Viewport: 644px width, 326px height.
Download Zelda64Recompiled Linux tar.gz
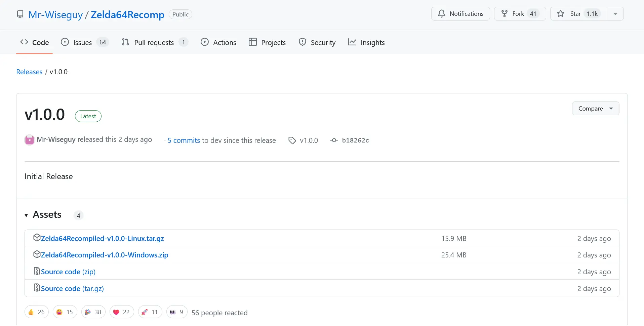point(103,238)
